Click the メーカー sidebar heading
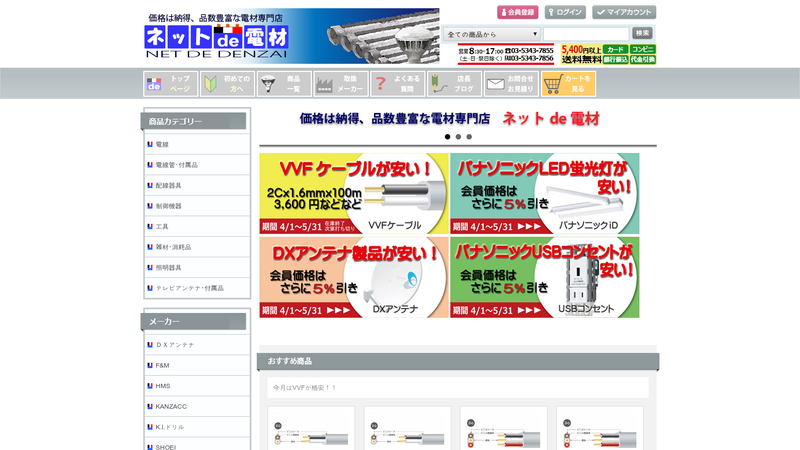The width and height of the screenshot is (800, 450). 193,321
